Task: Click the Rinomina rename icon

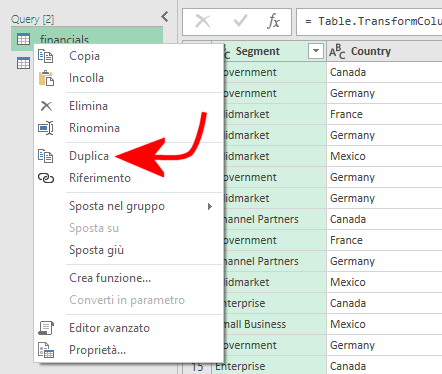Action: (x=46, y=128)
